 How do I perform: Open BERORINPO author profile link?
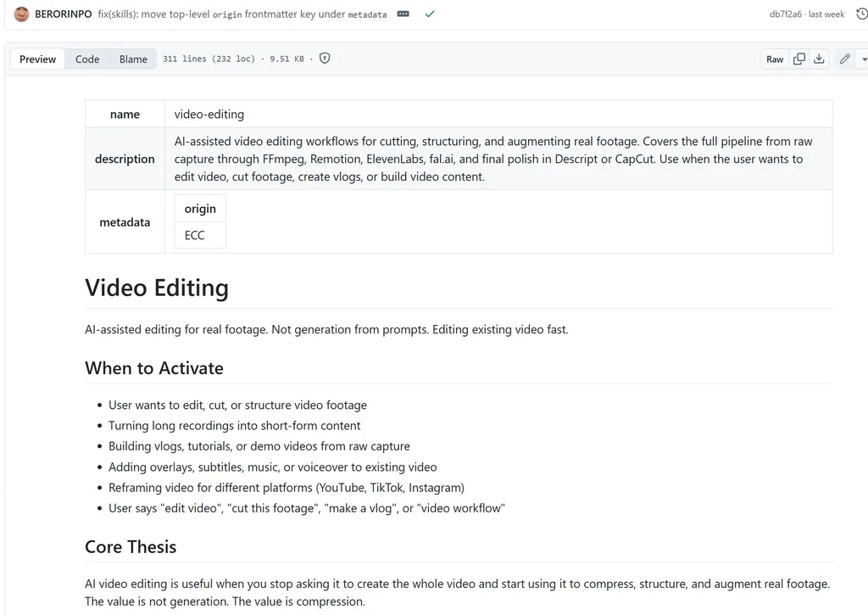coord(63,14)
